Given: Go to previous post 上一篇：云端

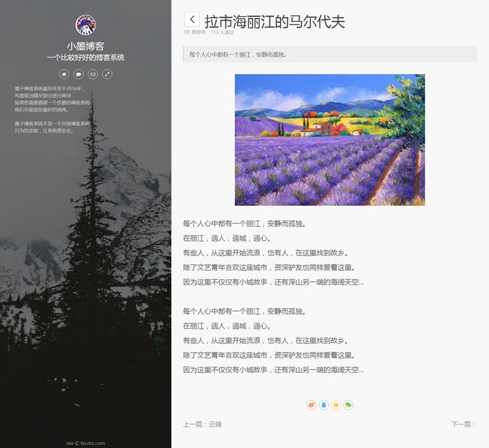Looking at the screenshot, I should click(202, 424).
